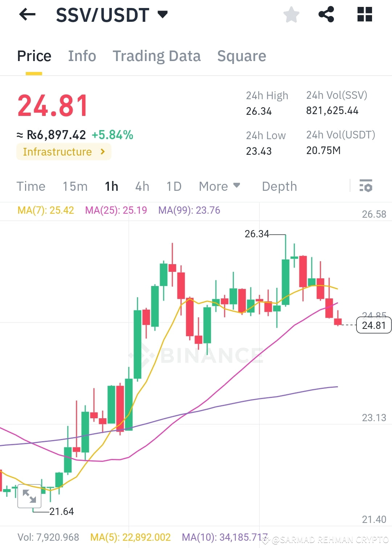392x548 pixels.
Task: Open the chart indicator settings icon
Action: (x=367, y=186)
